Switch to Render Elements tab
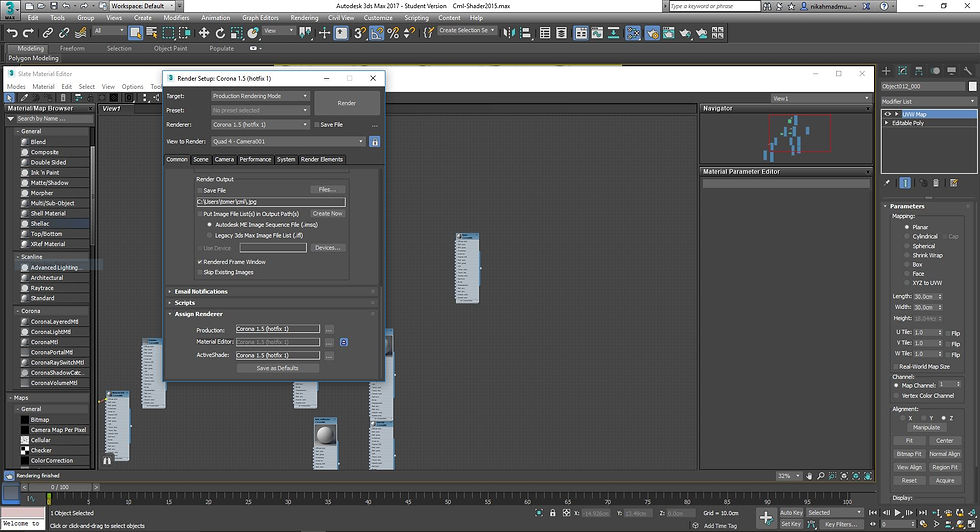This screenshot has width=980, height=532. [x=322, y=159]
